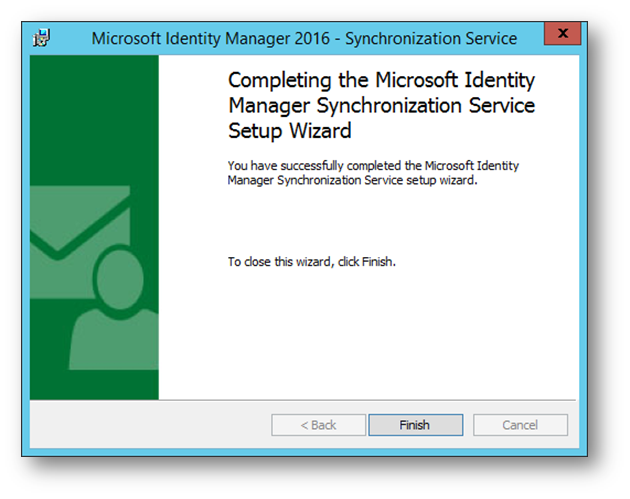The height and width of the screenshot is (499, 630).
Task: Click the Finish button to close wizard
Action: pyautogui.click(x=415, y=425)
